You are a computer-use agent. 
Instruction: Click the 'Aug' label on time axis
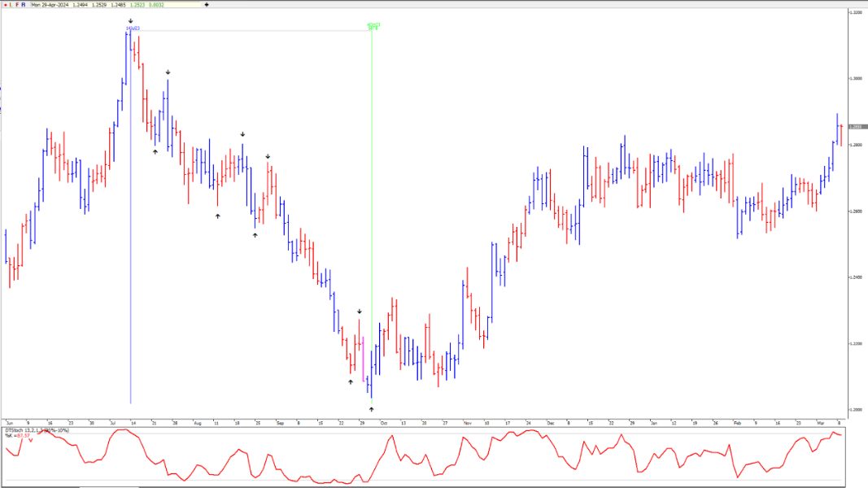[198, 423]
